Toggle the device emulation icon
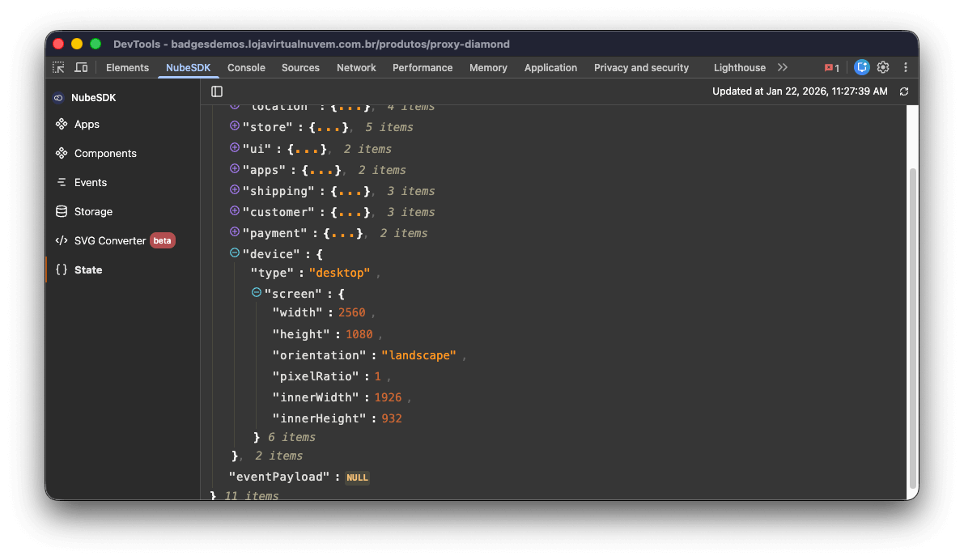 point(80,67)
